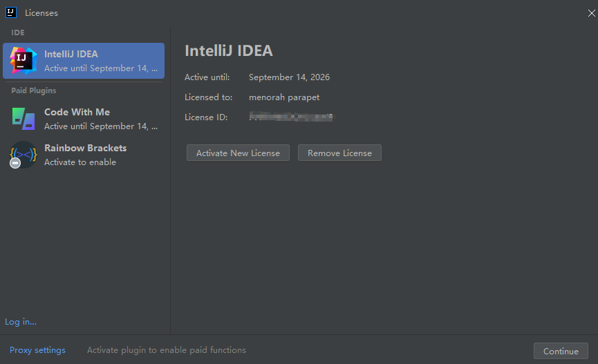Click the Continue button

click(x=561, y=351)
